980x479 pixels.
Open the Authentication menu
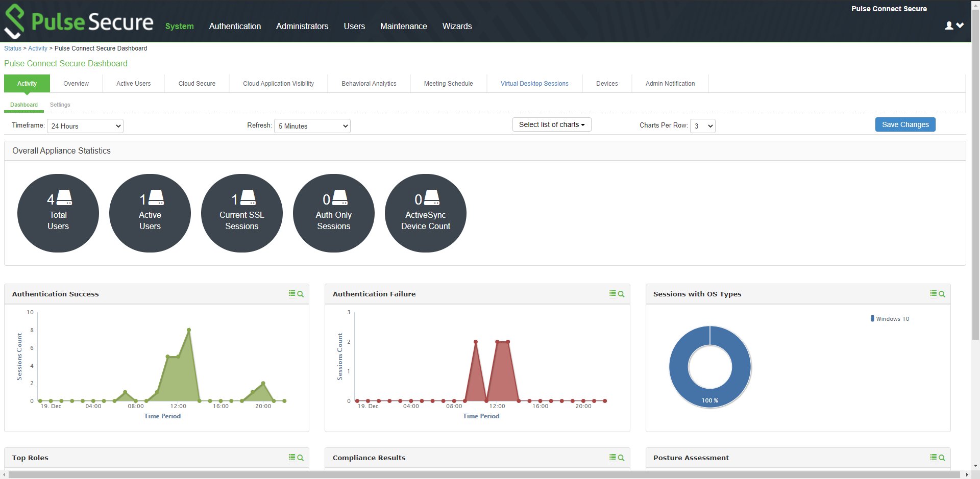point(235,26)
